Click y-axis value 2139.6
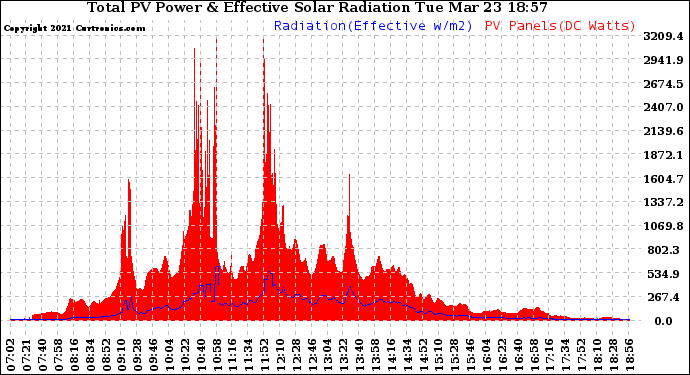This screenshot has height=375, width=690. pos(663,131)
